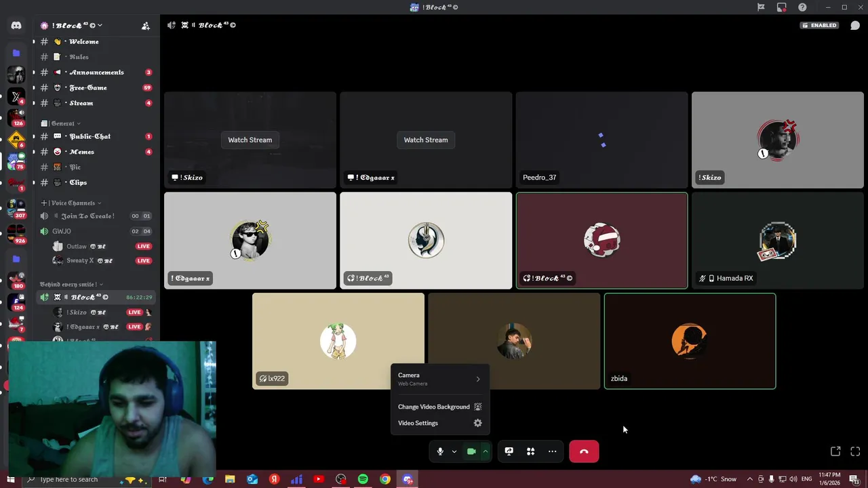This screenshot has height=488, width=868.
Task: Watch Stream of !Skizo
Action: [x=250, y=140]
